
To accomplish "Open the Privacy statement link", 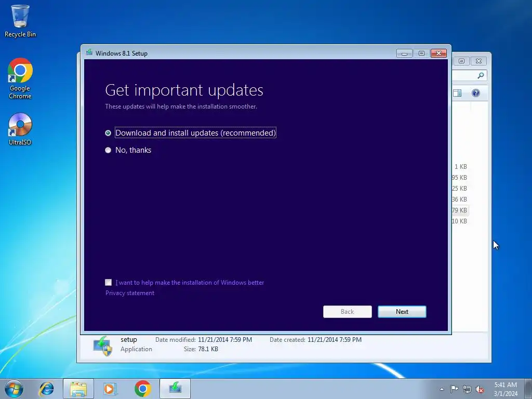I will tap(129, 293).
